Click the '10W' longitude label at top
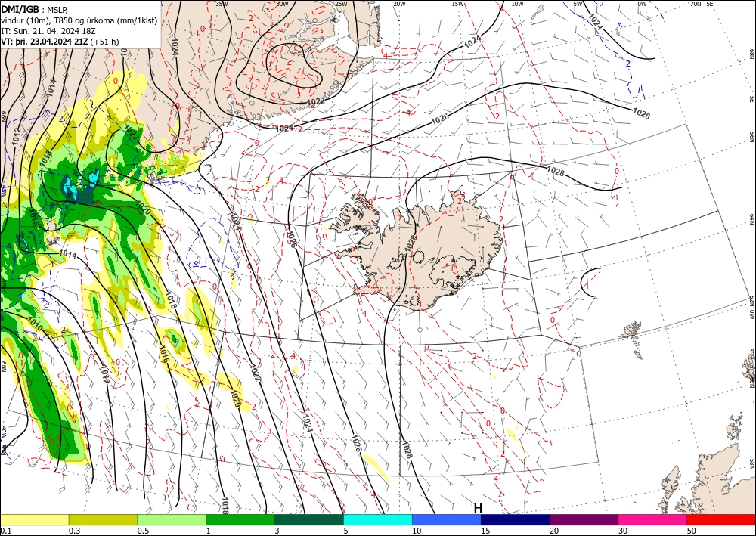This screenshot has width=756, height=536. click(x=517, y=4)
